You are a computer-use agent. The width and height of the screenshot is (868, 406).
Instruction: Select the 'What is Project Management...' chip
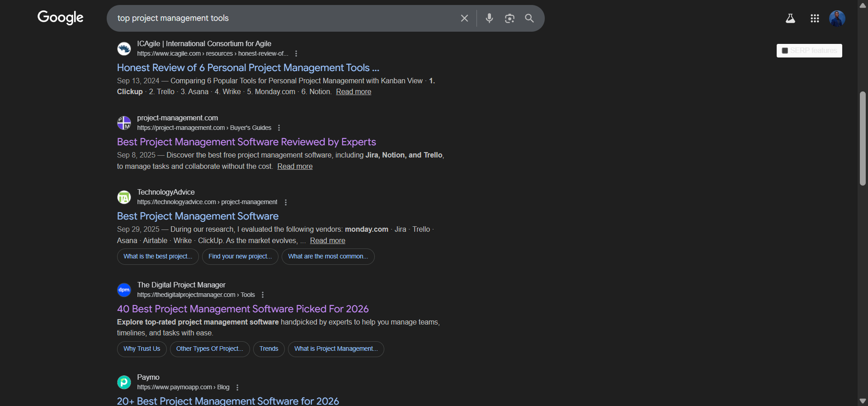coord(336,349)
